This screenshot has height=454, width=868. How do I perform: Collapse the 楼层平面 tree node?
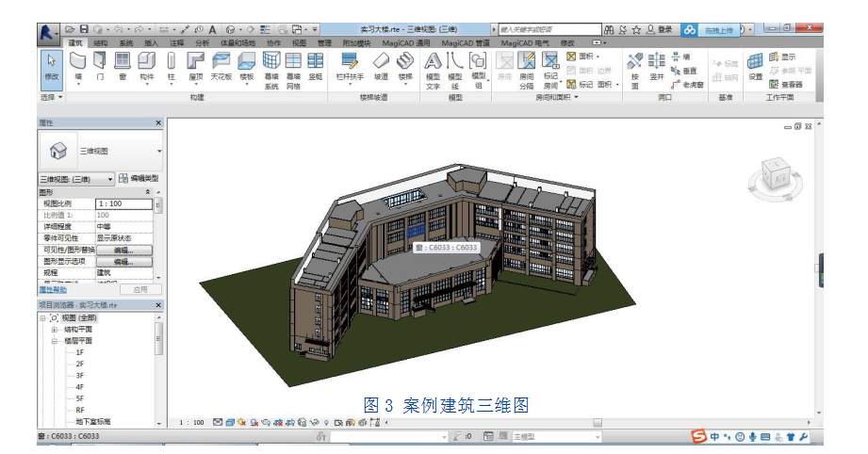55,341
